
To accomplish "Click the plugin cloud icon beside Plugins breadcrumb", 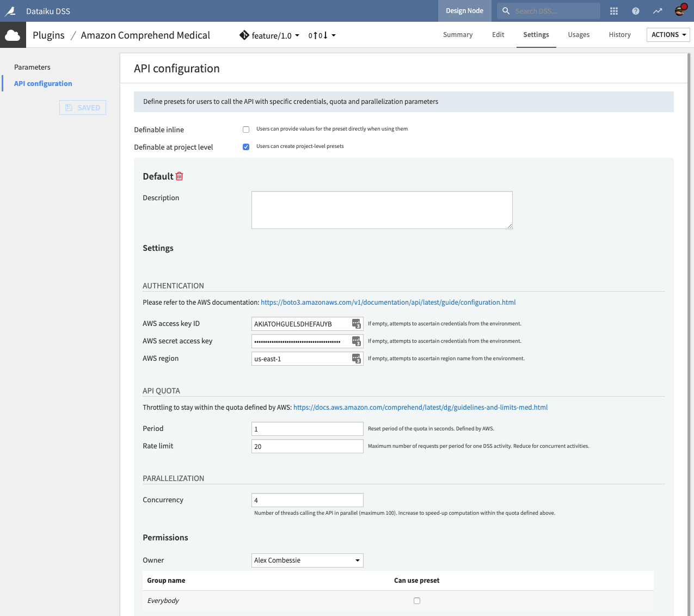I will click(13, 34).
